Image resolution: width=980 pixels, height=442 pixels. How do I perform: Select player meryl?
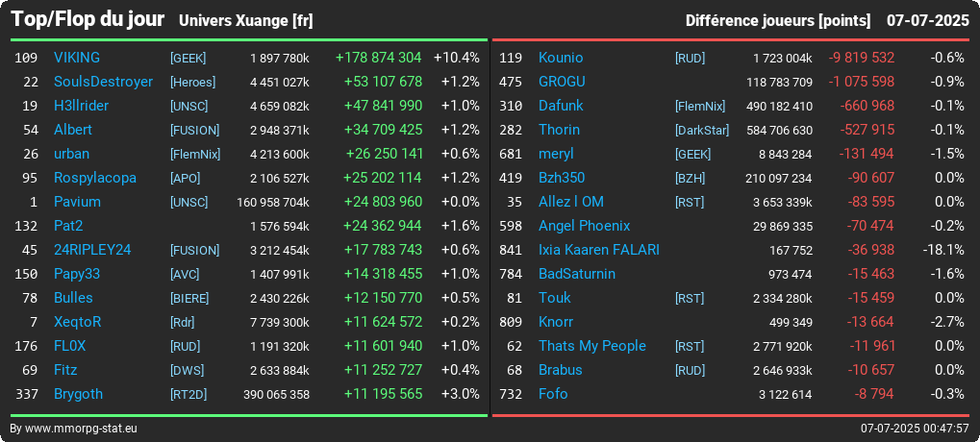[556, 154]
